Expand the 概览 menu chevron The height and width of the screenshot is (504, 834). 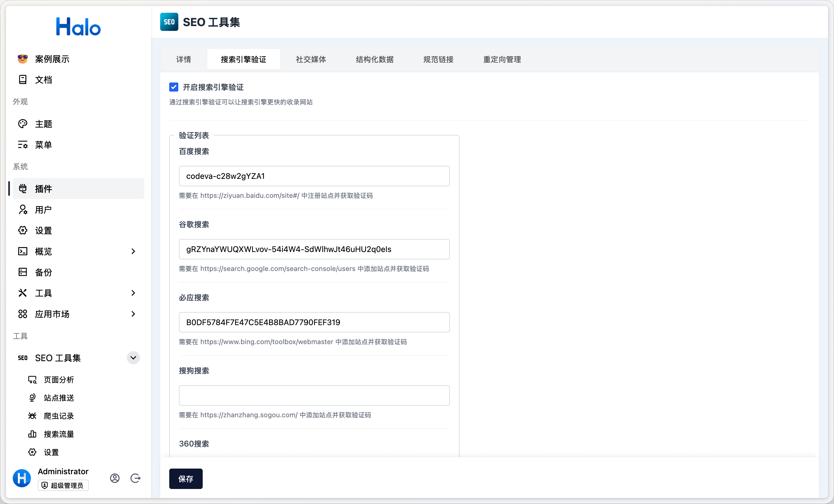[133, 251]
